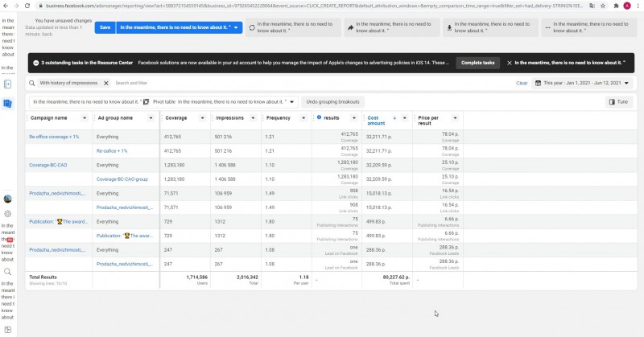This screenshot has height=337, width=644.
Task: Open the Re-office coverage + 1% campaign link
Action: 54,137
